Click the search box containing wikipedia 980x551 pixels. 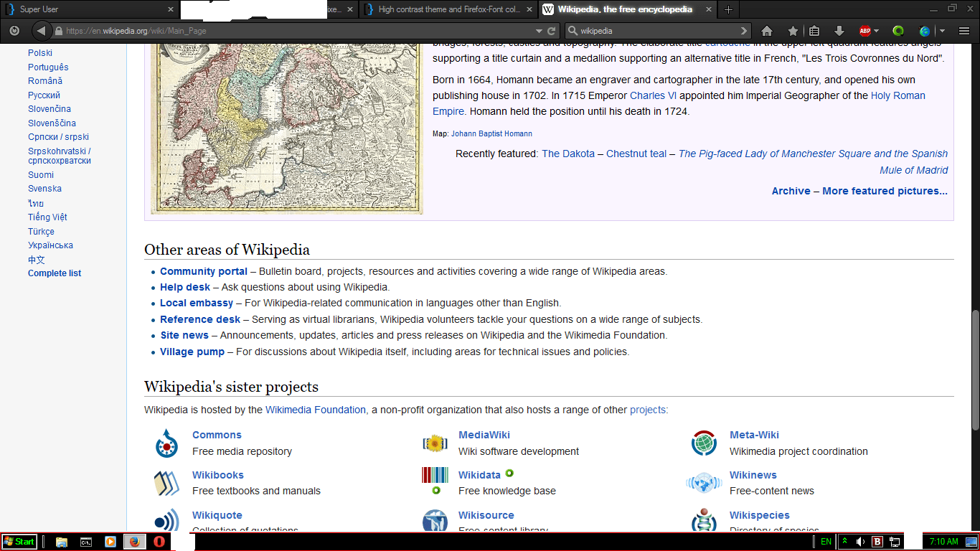tap(658, 31)
